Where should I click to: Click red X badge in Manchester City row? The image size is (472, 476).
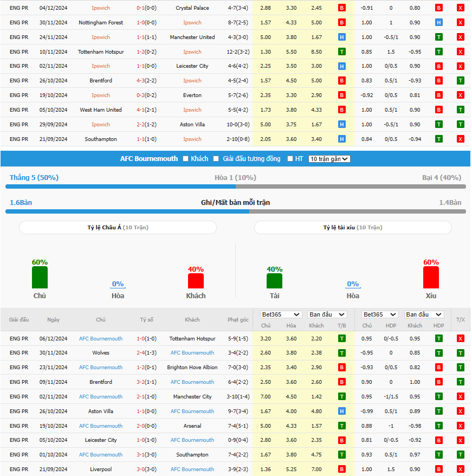tap(461, 396)
